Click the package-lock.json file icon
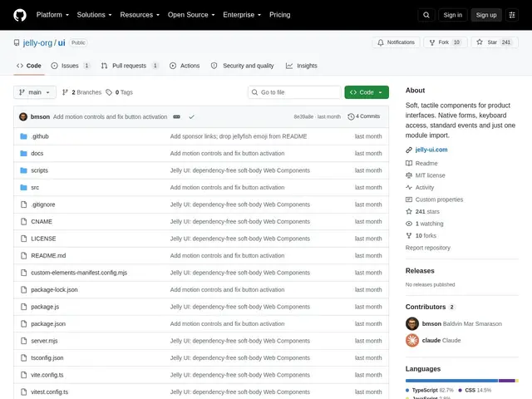This screenshot has width=532, height=399. point(23,290)
